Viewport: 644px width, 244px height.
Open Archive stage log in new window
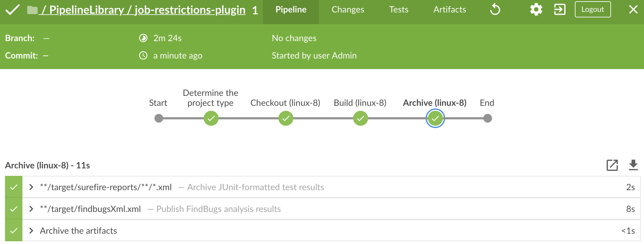pos(612,165)
